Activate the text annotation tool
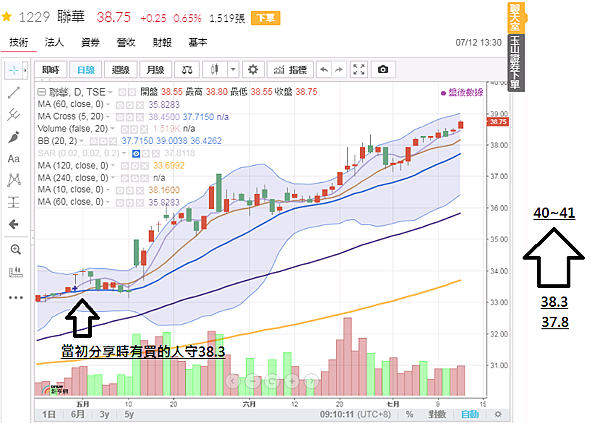600x434 pixels. [x=15, y=158]
